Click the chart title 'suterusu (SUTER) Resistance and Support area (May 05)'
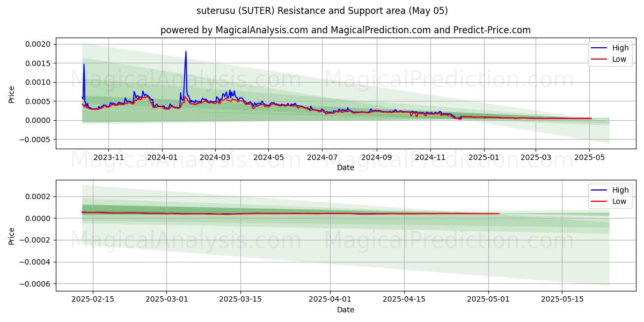This screenshot has height=322, width=644. 322,11
